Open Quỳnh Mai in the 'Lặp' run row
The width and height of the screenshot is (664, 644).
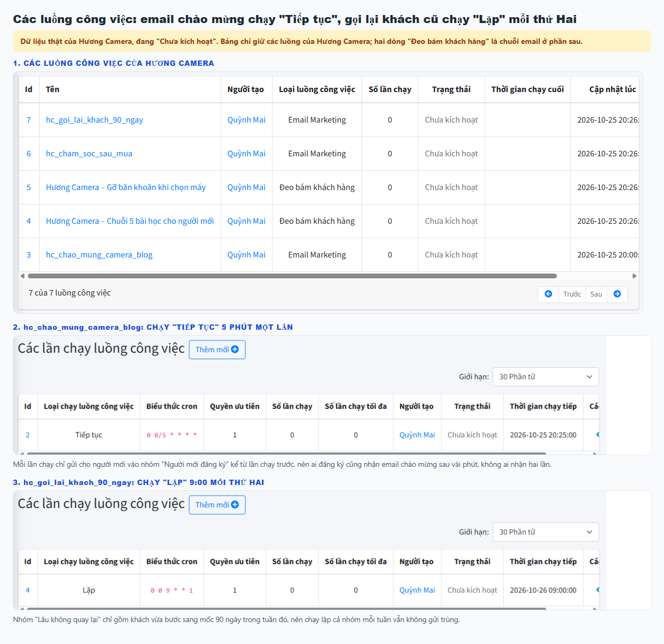click(x=417, y=590)
